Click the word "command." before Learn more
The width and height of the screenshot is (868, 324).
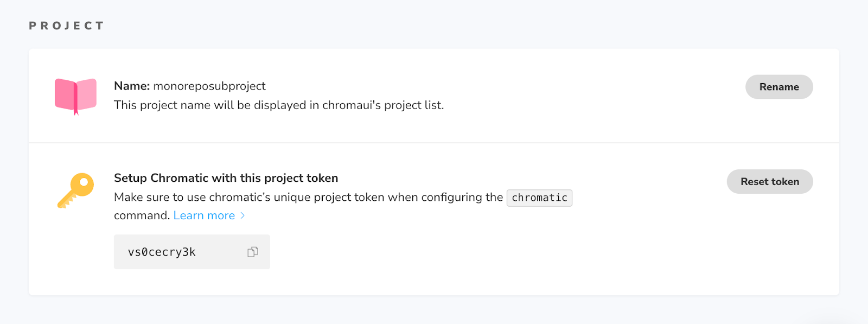(142, 215)
